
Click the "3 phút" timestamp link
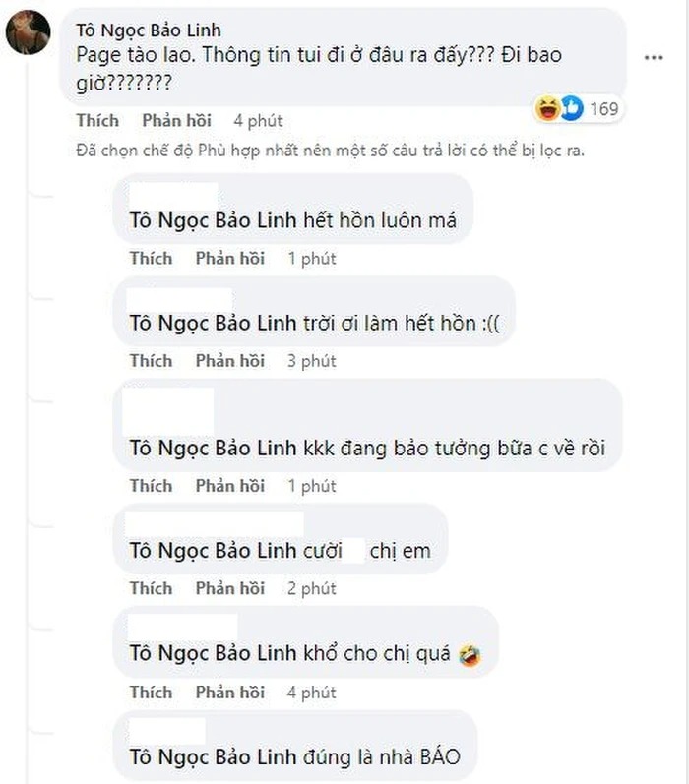pos(311,361)
